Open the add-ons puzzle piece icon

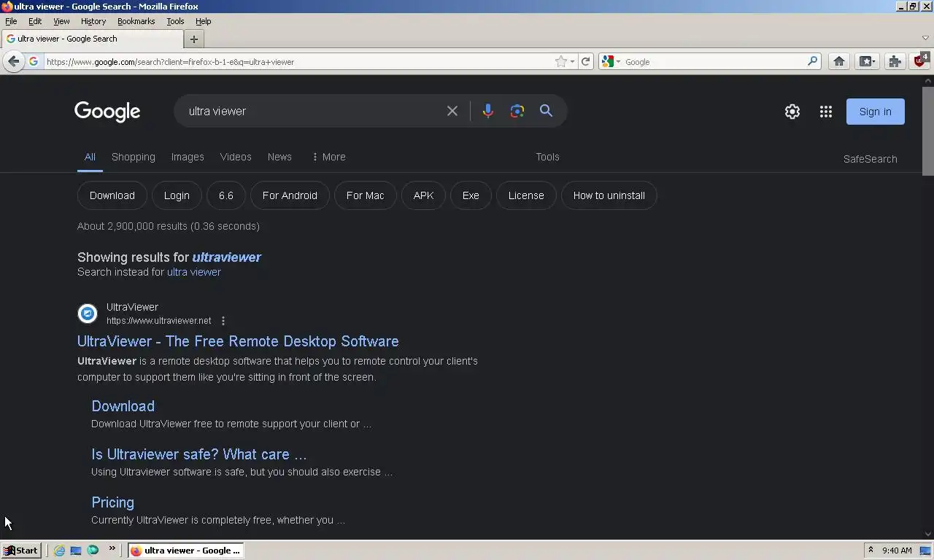click(895, 62)
